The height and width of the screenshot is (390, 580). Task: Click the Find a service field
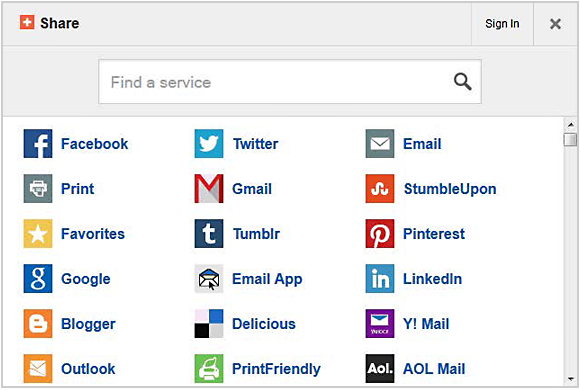click(x=290, y=82)
